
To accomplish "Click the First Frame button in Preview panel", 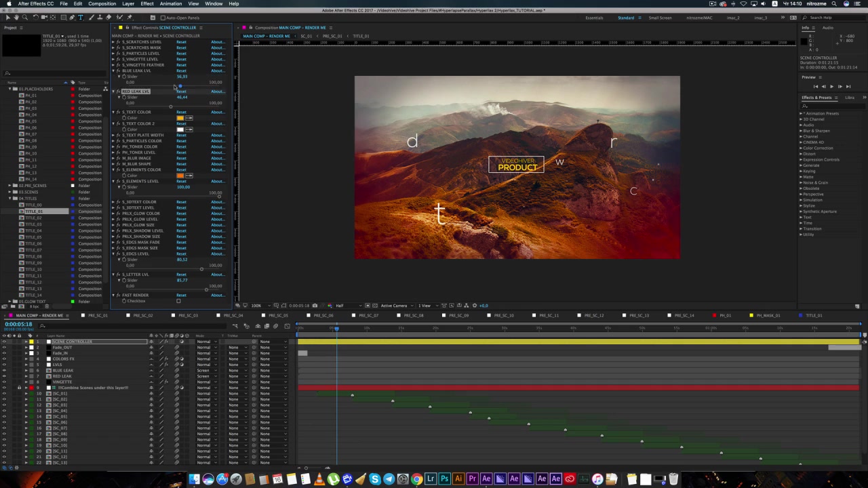I will (x=816, y=87).
